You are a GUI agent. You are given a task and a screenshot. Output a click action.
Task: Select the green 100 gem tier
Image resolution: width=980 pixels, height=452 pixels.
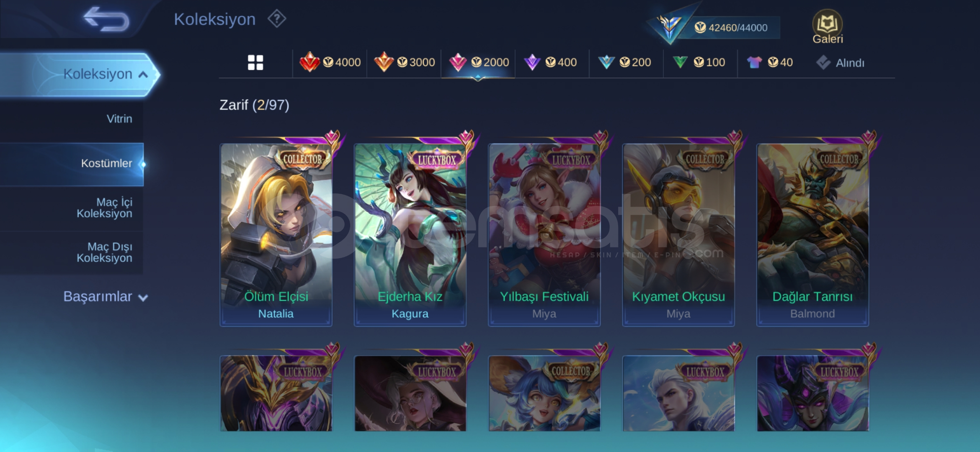point(699,62)
